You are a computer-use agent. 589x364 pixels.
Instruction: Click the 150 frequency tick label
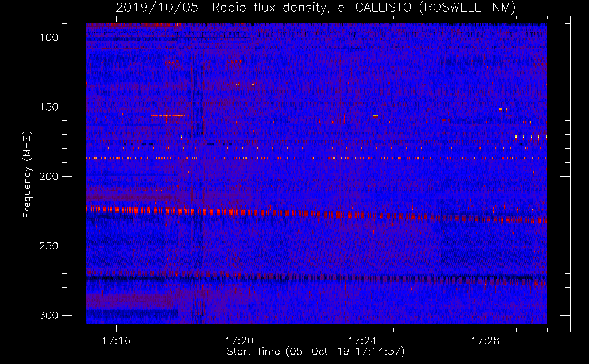click(x=49, y=107)
